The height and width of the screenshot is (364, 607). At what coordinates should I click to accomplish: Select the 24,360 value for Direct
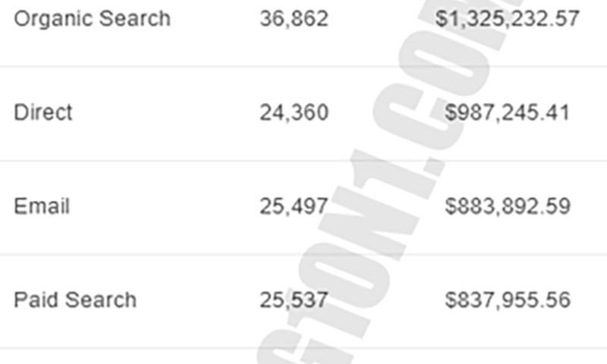tap(294, 112)
